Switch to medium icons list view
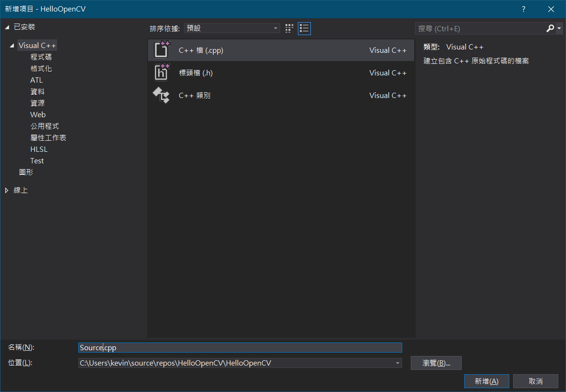 [x=304, y=28]
